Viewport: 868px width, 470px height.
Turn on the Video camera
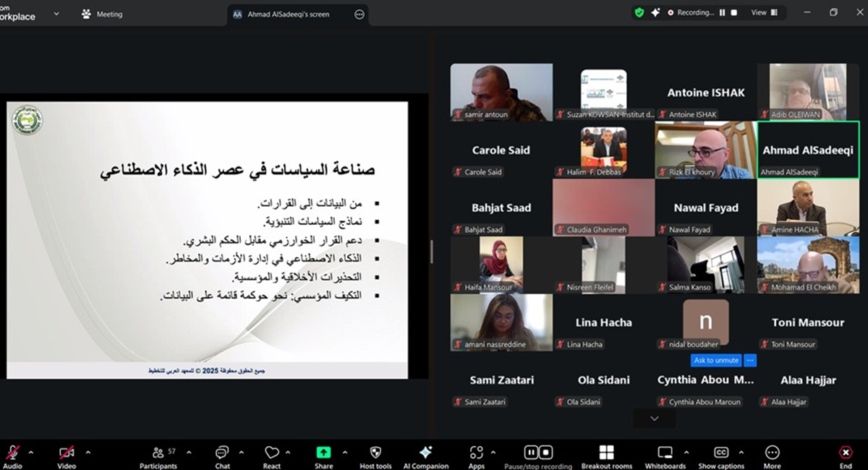67,453
